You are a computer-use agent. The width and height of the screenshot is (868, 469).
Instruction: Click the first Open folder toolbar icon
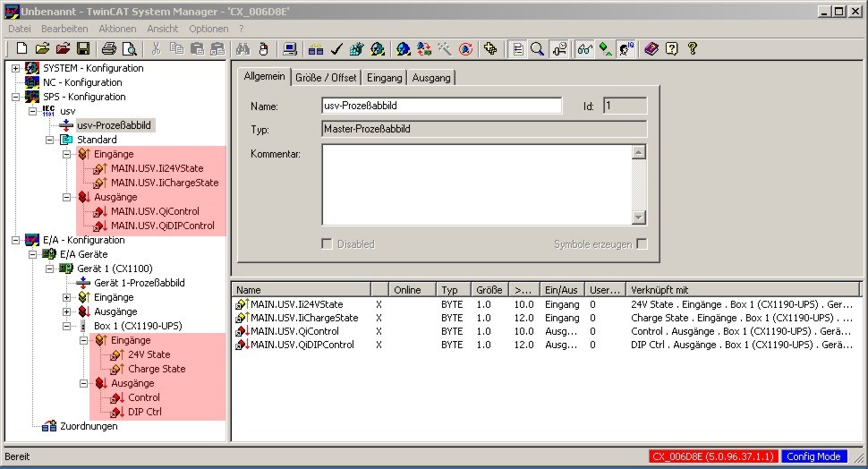[42, 48]
